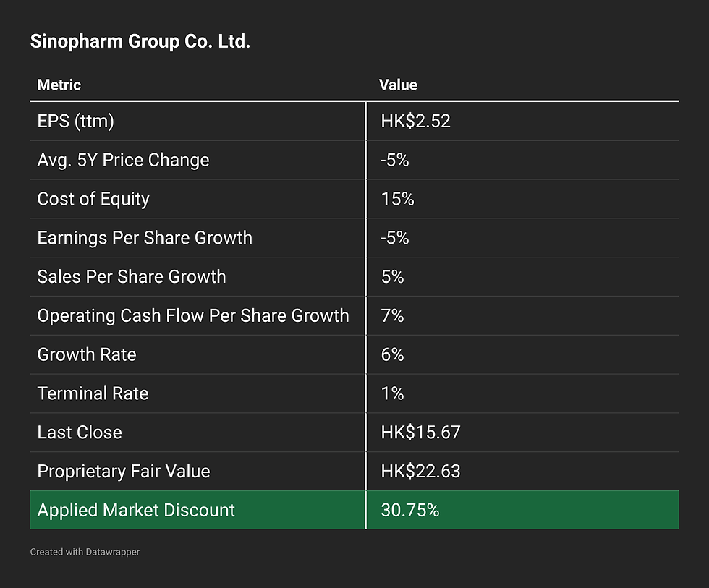This screenshot has width=709, height=588.
Task: Open the 'Created with Datawrapper' credit
Action: click(x=85, y=552)
